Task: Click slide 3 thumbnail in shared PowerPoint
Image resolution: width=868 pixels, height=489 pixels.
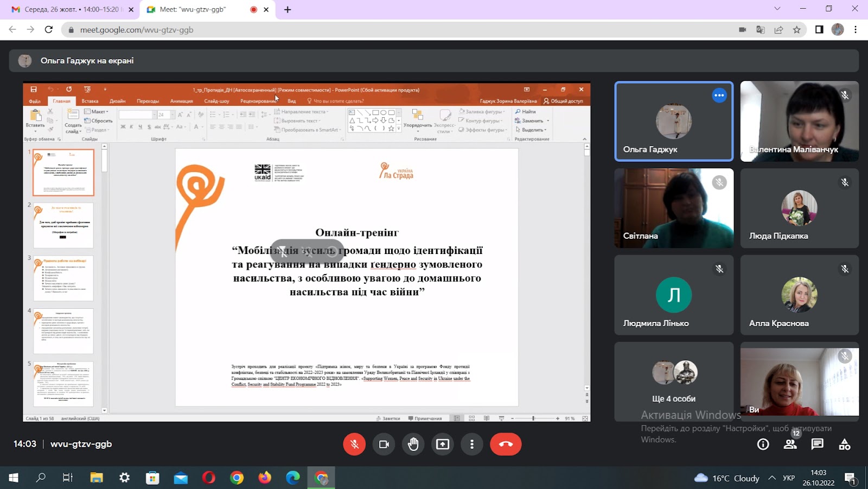Action: tap(63, 278)
